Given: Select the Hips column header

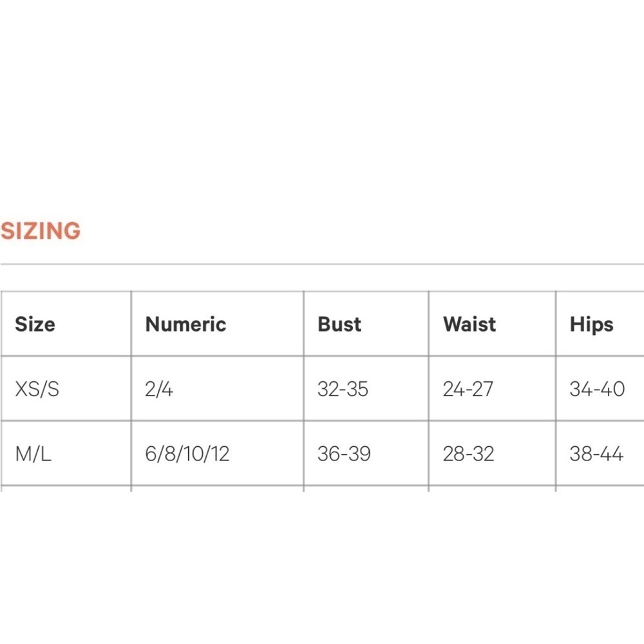Looking at the screenshot, I should coord(591,325).
